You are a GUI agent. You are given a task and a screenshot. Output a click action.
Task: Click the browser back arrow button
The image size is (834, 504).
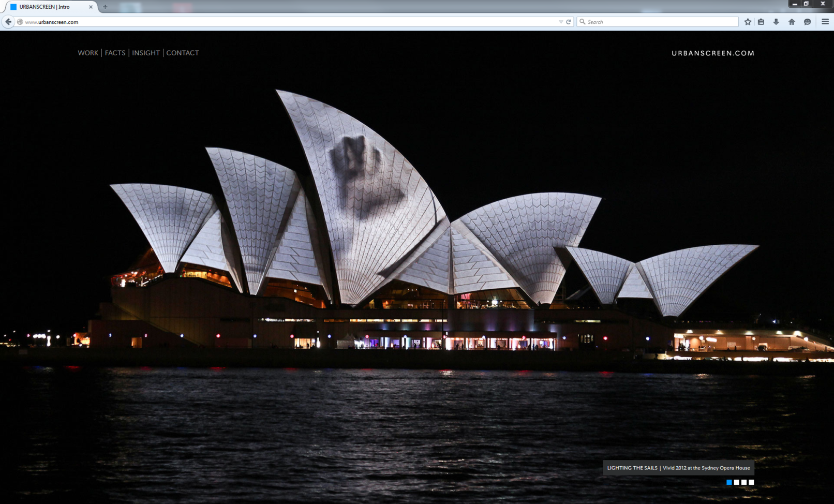click(8, 22)
